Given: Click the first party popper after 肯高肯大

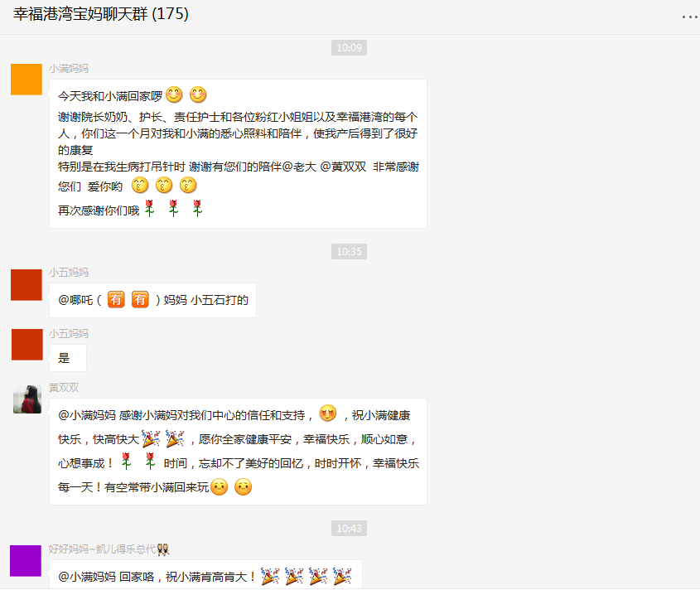Looking at the screenshot, I should click(x=270, y=576).
